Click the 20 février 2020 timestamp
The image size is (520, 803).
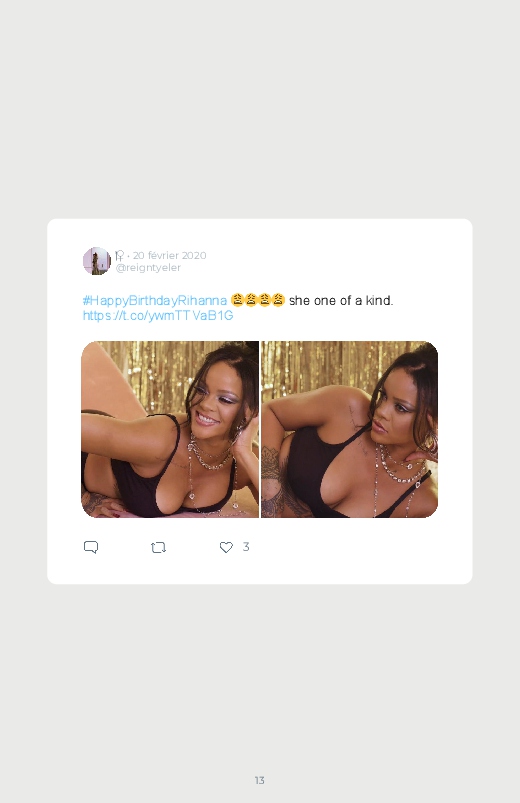[x=170, y=255]
